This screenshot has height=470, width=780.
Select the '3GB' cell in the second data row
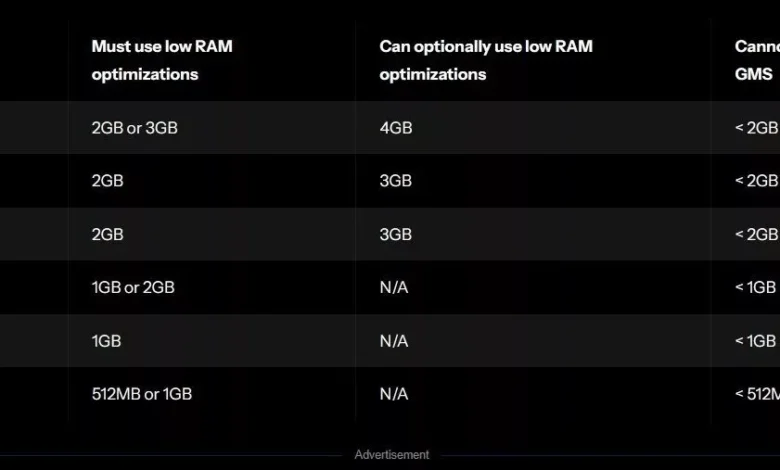pyautogui.click(x=395, y=181)
